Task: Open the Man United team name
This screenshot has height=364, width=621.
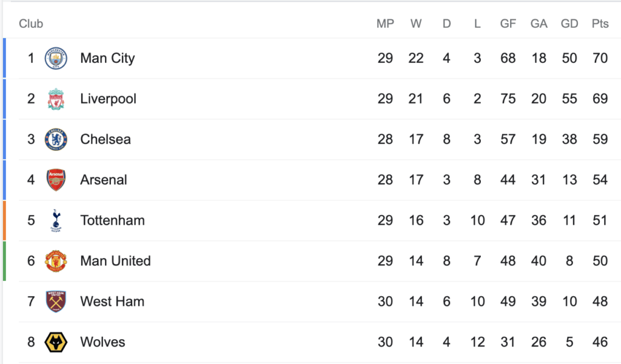Action: pos(115,260)
